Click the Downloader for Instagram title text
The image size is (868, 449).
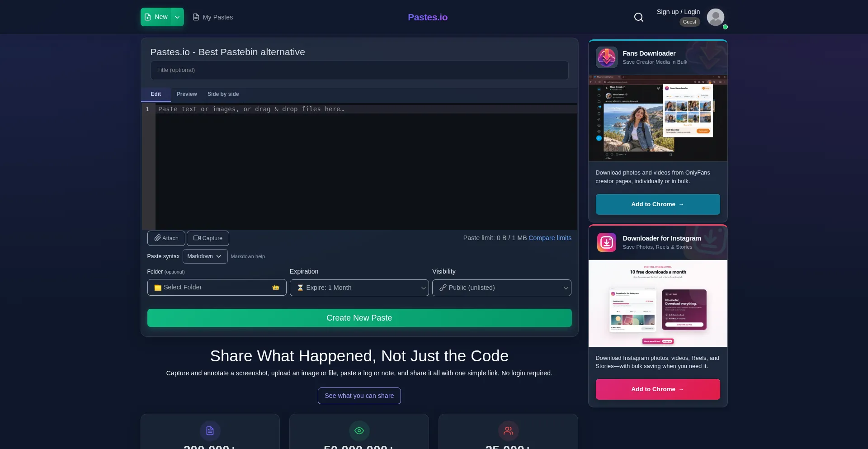(661, 238)
